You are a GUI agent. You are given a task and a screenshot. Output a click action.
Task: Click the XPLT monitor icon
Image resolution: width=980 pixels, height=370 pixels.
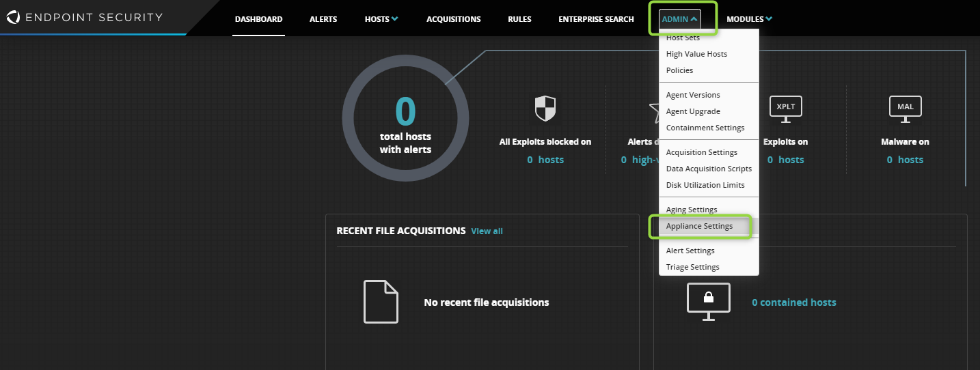[x=785, y=109]
